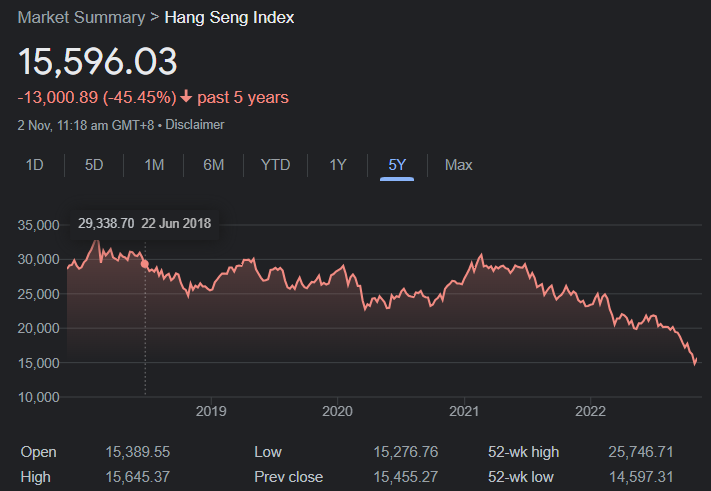
Task: Show the Max time range
Action: click(458, 165)
